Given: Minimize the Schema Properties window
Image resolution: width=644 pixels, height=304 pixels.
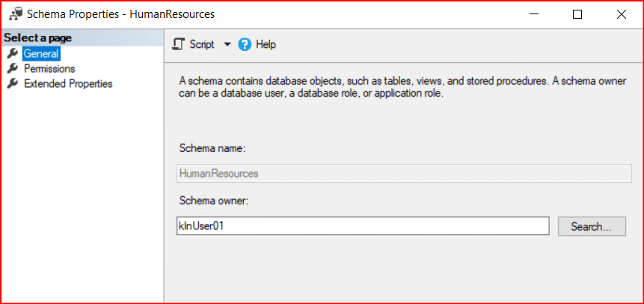Looking at the screenshot, I should coord(534,14).
